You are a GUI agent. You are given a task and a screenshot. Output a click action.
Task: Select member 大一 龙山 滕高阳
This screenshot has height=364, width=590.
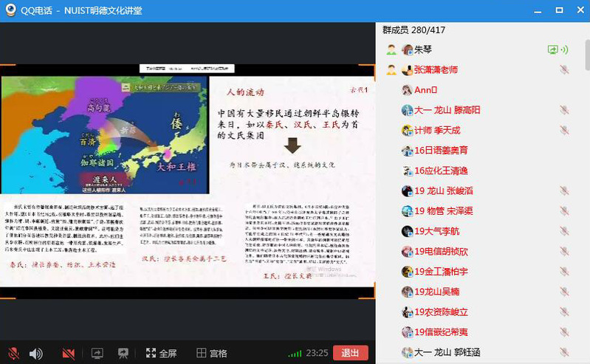pyautogui.click(x=447, y=110)
